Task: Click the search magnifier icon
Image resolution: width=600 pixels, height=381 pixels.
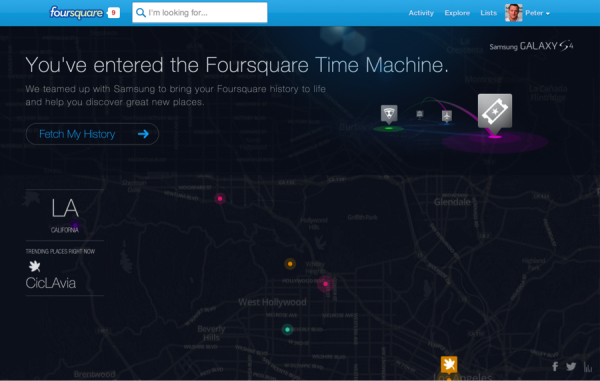Action: (x=141, y=13)
